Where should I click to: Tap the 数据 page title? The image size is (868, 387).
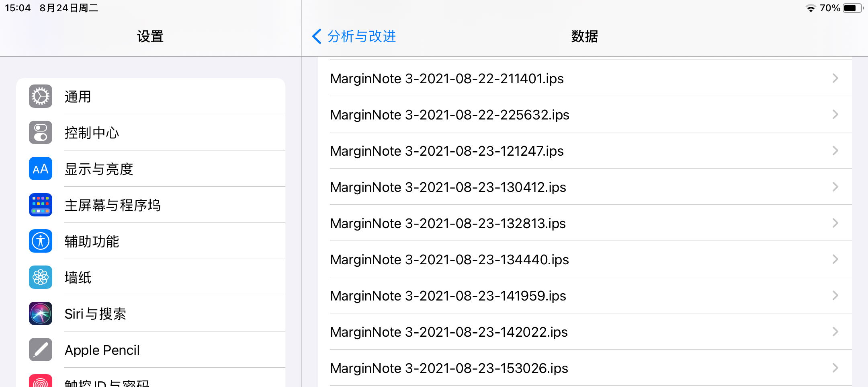coord(585,36)
